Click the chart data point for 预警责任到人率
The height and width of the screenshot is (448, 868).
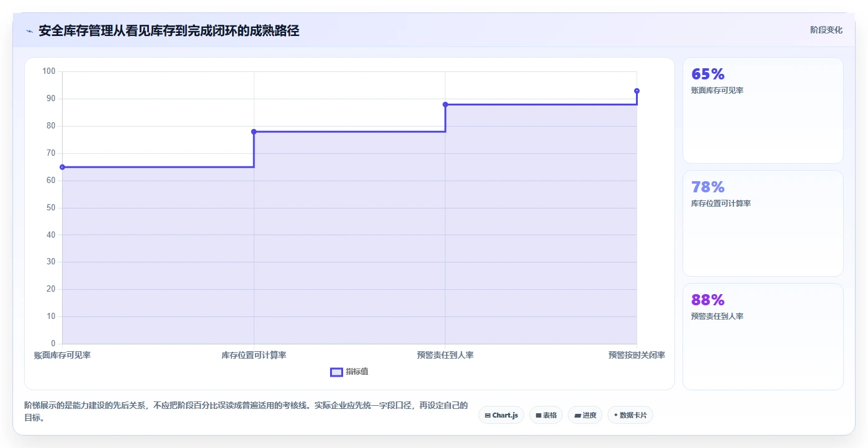(445, 104)
